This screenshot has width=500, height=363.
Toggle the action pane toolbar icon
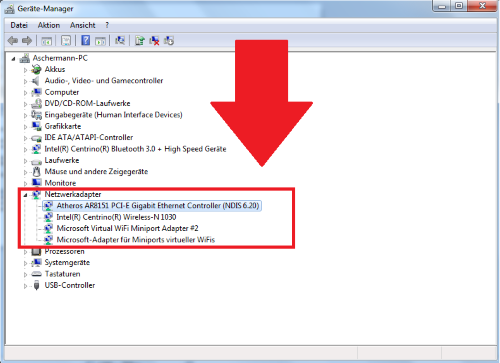pyautogui.click(x=100, y=41)
